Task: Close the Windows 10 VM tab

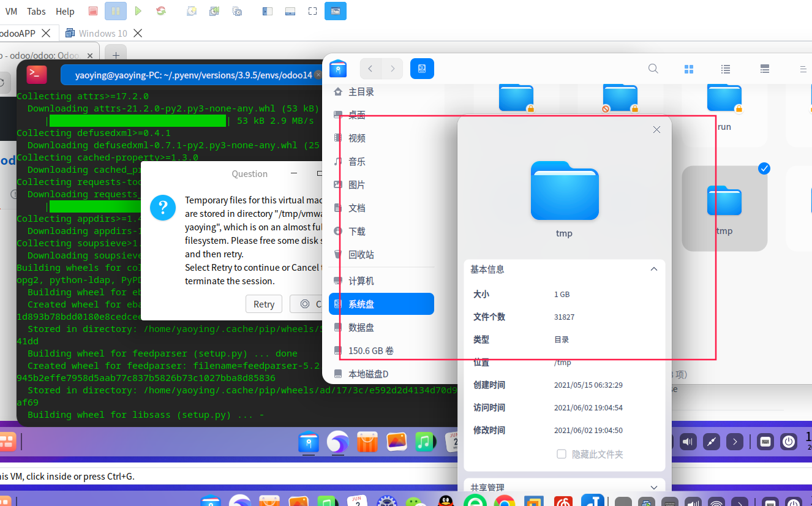Action: (138, 33)
